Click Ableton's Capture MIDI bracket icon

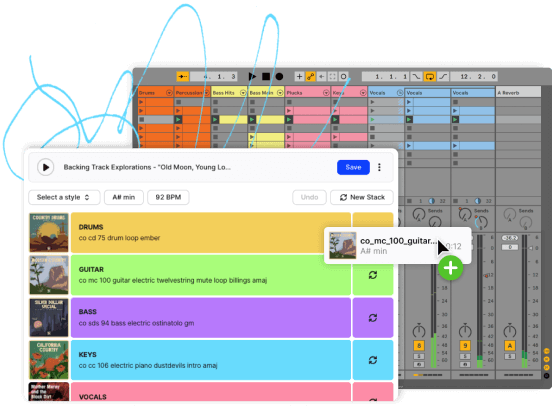pyautogui.click(x=332, y=76)
